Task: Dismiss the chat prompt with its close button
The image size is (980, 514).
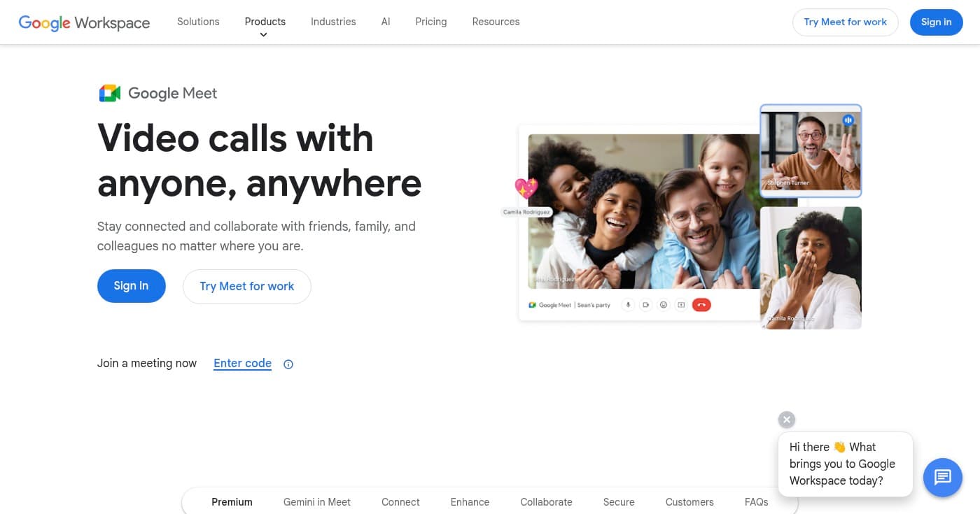Action: 786,419
